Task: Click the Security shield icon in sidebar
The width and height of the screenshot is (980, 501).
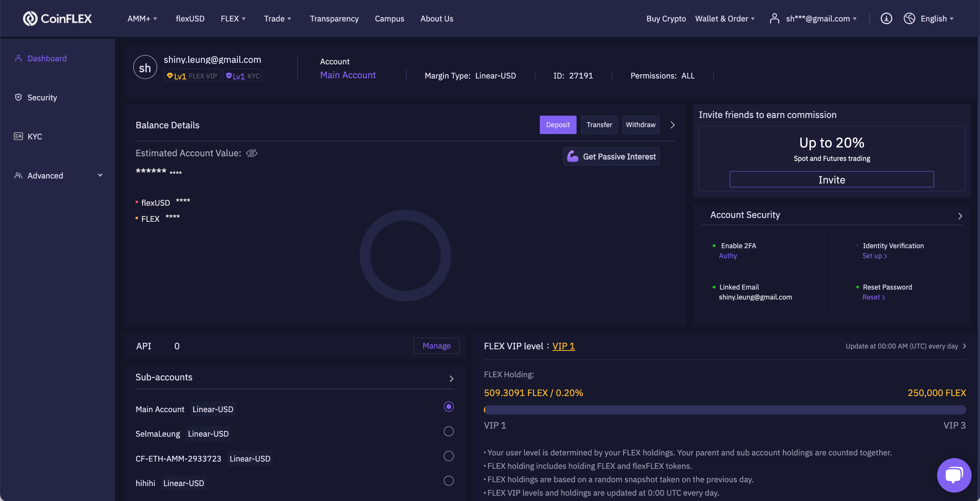Action: pyautogui.click(x=18, y=97)
